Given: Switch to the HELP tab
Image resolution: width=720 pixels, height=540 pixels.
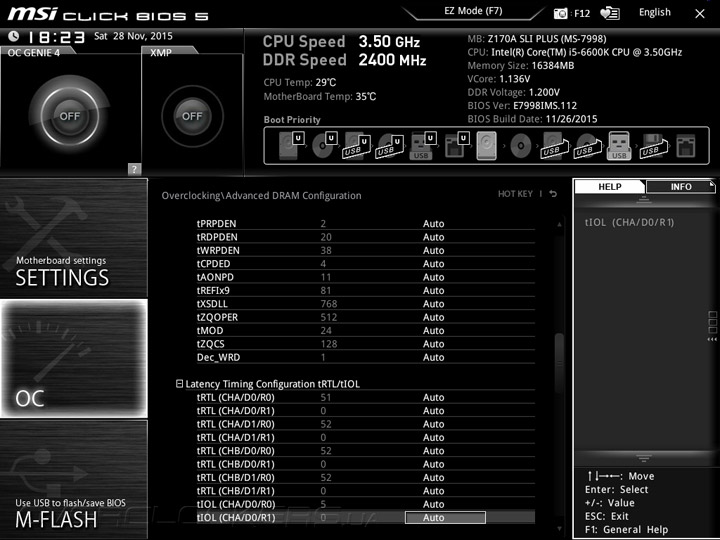Looking at the screenshot, I should coord(610,186).
